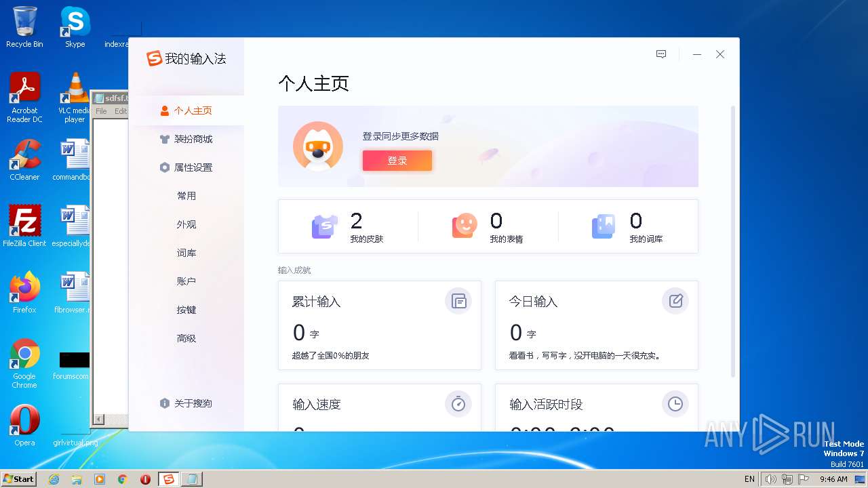Viewport: 868px width, 488px height.
Task: Open Internet Explorer from taskbar
Action: click(x=54, y=479)
